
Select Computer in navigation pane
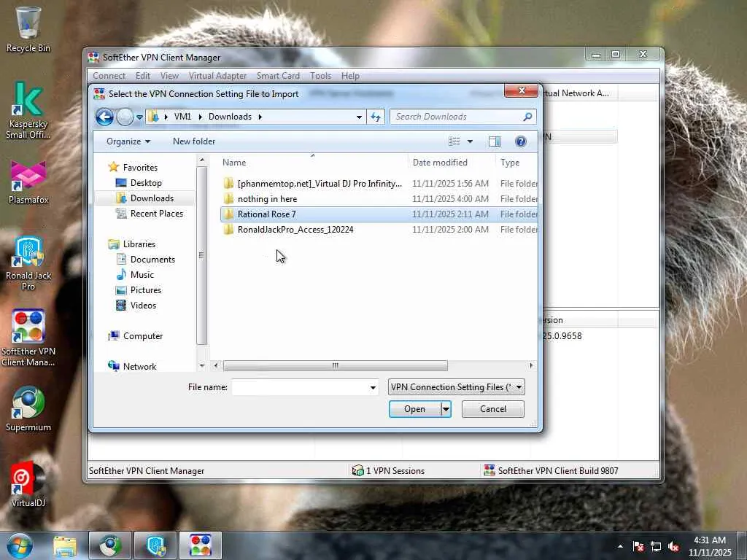click(142, 335)
